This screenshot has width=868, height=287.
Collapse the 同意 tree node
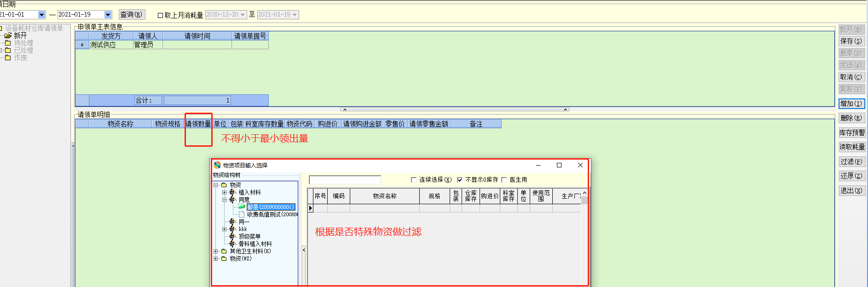pyautogui.click(x=224, y=200)
